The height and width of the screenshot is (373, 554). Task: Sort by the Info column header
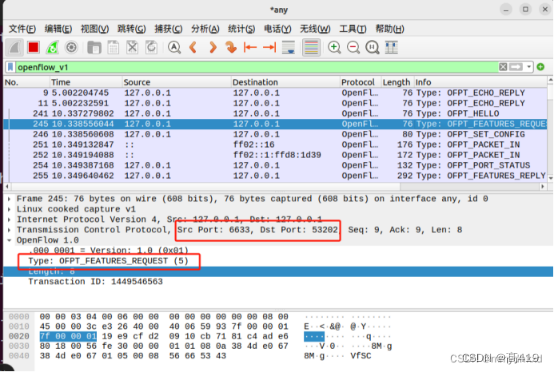coord(481,82)
